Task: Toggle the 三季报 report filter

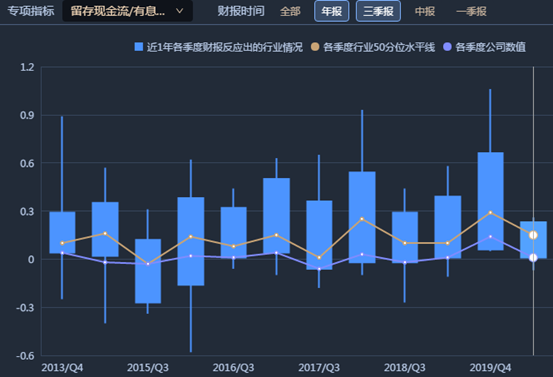Action: pos(378,11)
